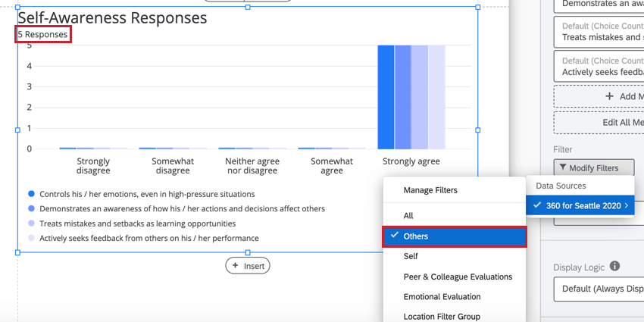Choose Peer & Colleague Evaluations filter
This screenshot has width=644, height=322.
(x=455, y=277)
